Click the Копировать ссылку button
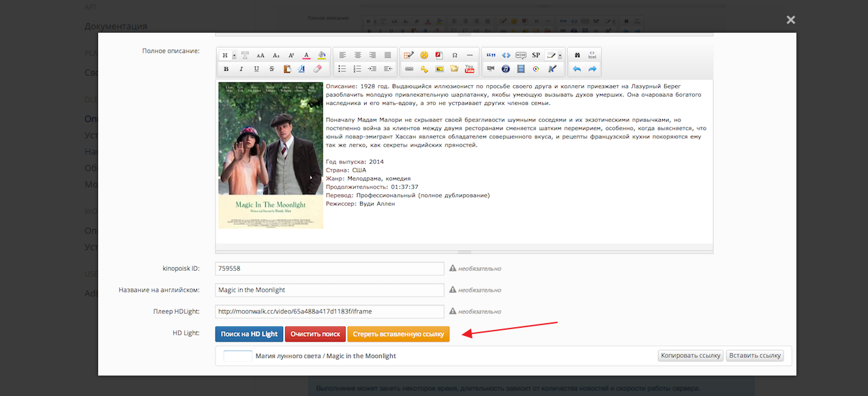868x396 pixels. (x=690, y=356)
